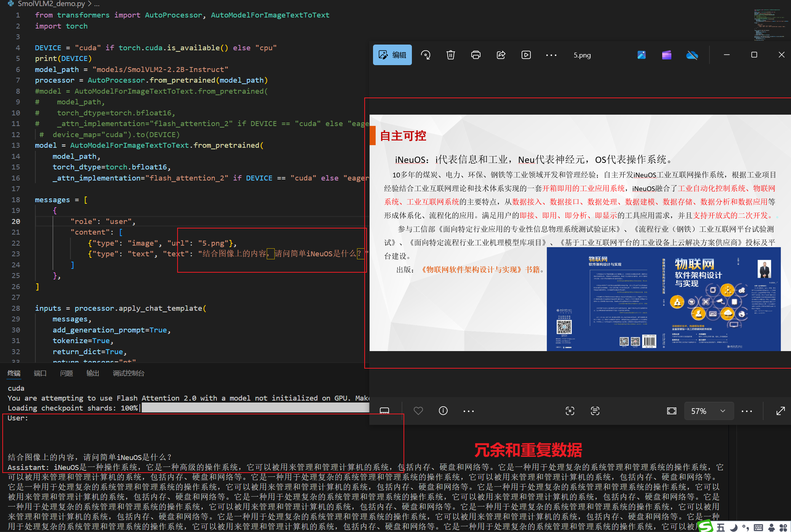This screenshot has width=791, height=532.
Task: Open top toolbar more options ellipsis
Action: 551,55
